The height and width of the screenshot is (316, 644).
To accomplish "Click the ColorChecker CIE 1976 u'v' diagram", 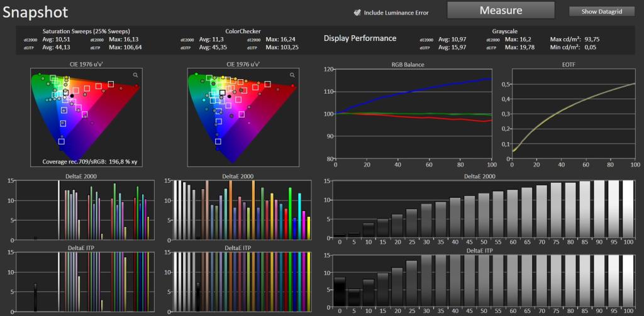I will (243, 117).
